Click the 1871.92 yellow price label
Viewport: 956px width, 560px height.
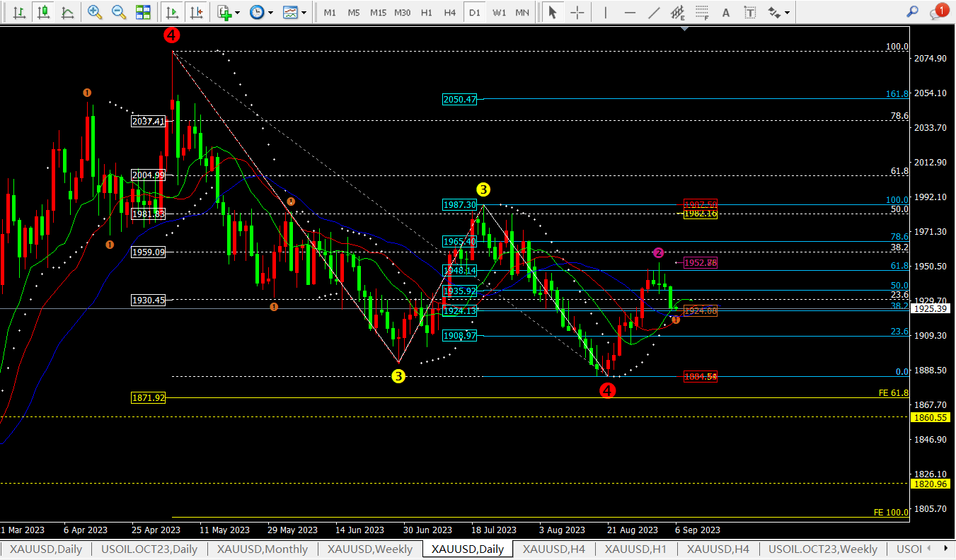coord(149,398)
